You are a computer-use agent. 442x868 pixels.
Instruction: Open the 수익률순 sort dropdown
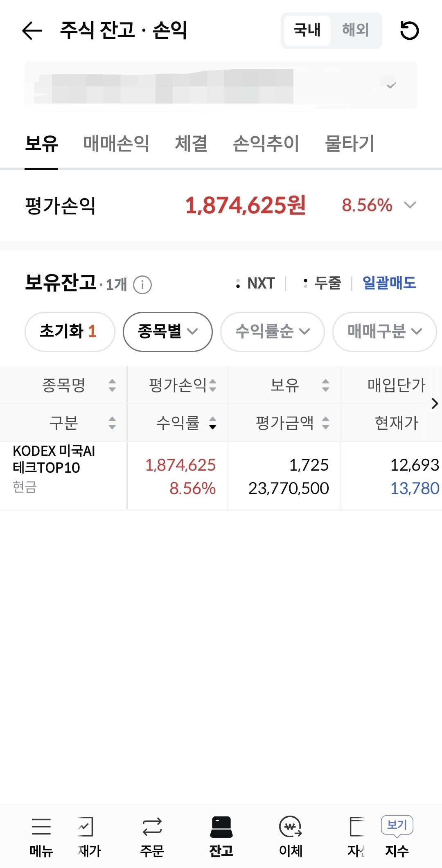(x=273, y=331)
